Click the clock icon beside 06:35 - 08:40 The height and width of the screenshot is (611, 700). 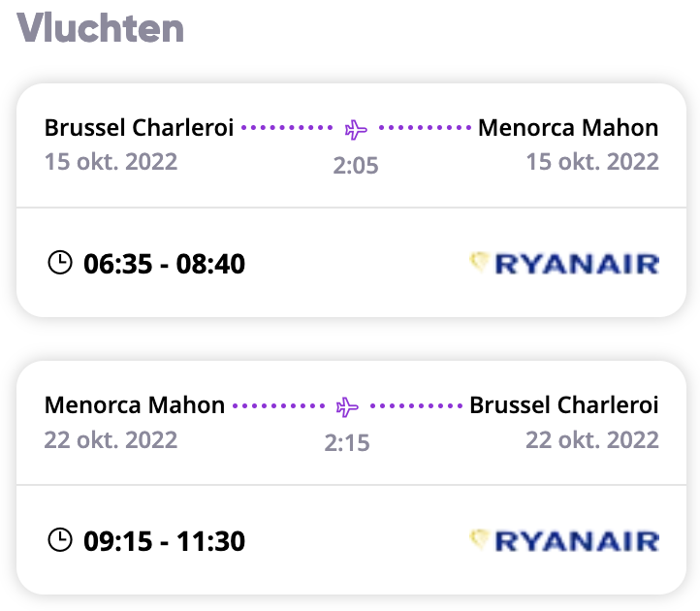(60, 262)
